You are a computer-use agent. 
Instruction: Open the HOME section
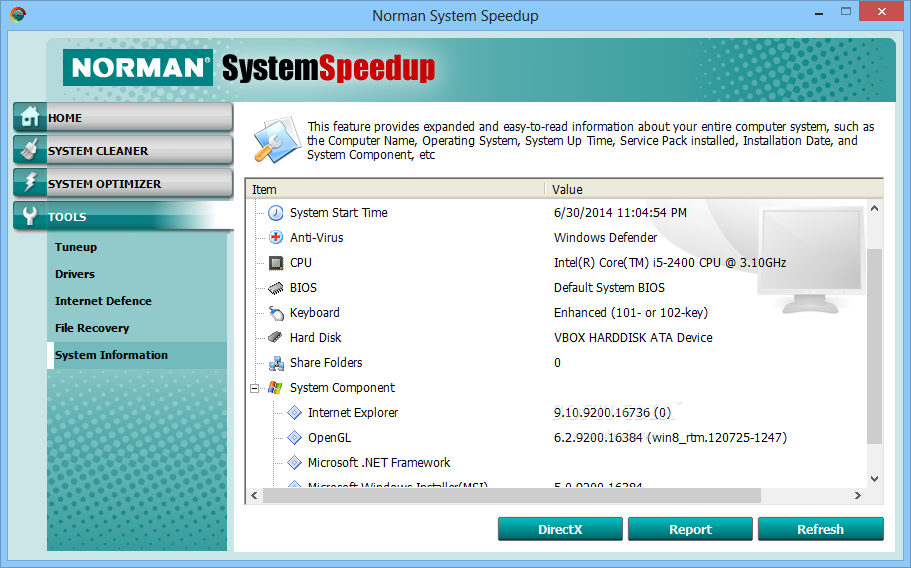coord(123,117)
